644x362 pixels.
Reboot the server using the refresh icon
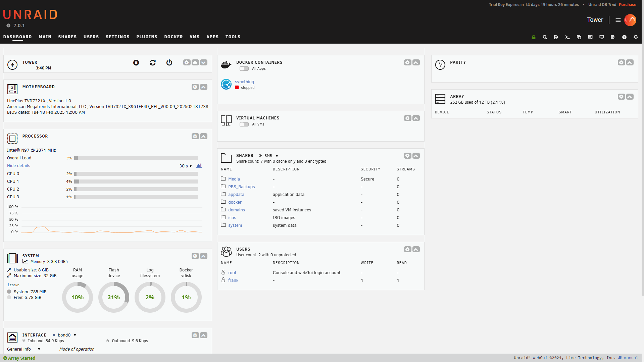coord(153,63)
